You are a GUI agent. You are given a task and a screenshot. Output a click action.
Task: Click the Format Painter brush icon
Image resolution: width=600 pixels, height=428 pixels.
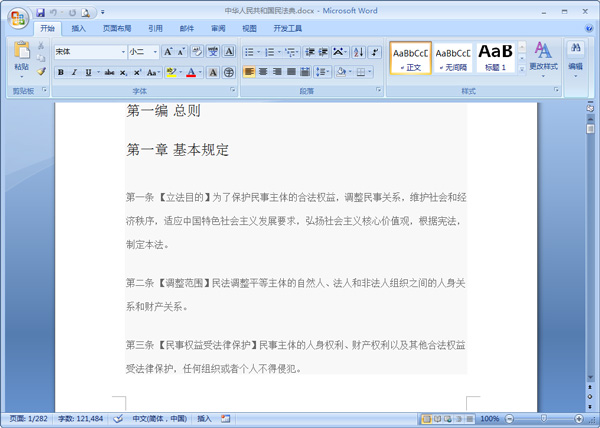point(41,72)
